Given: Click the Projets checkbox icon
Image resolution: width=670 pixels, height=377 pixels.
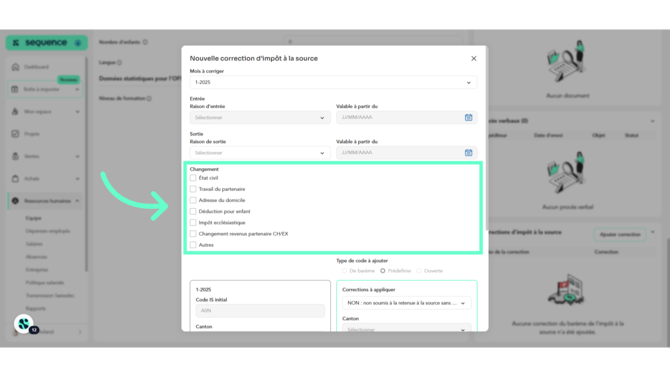Looking at the screenshot, I should click(x=15, y=134).
